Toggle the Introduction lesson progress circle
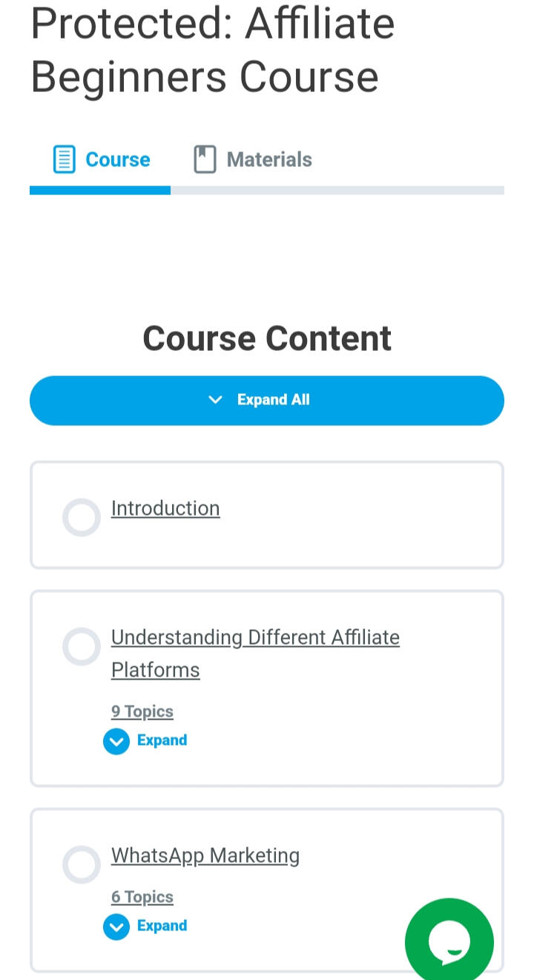Viewport: 534px width, 980px height. (x=82, y=517)
